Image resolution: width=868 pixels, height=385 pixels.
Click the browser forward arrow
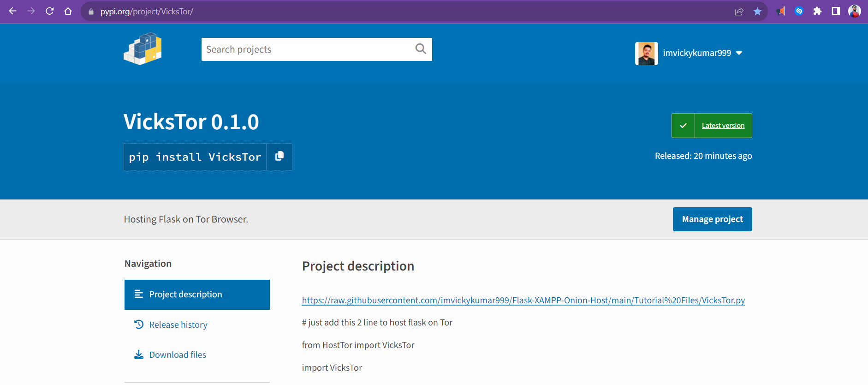[31, 11]
